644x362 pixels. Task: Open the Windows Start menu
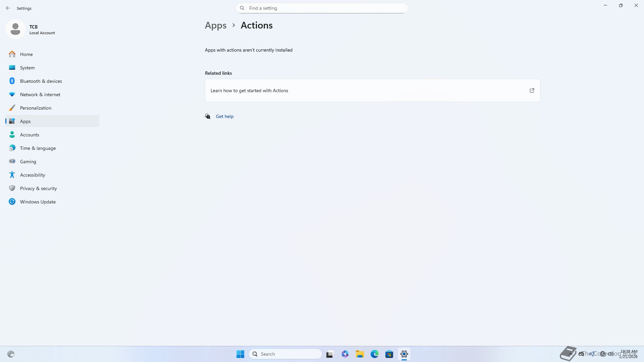(x=240, y=354)
